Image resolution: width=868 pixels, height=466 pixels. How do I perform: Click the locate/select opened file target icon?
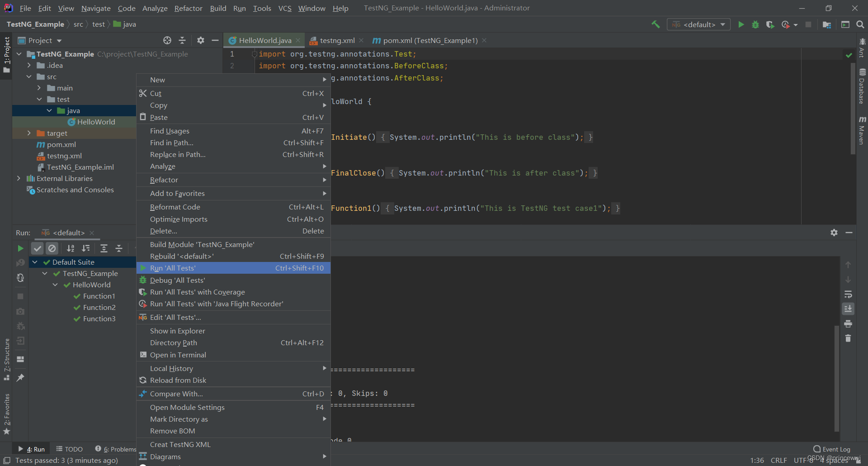pyautogui.click(x=167, y=40)
